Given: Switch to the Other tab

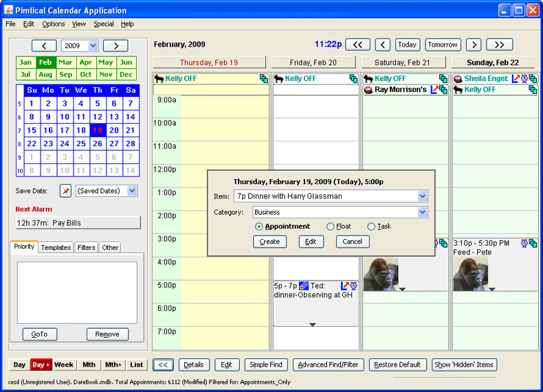Looking at the screenshot, I should 110,247.
